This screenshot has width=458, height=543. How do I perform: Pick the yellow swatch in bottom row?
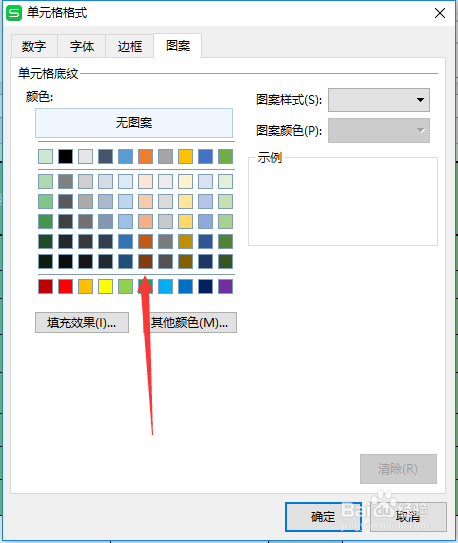(105, 286)
